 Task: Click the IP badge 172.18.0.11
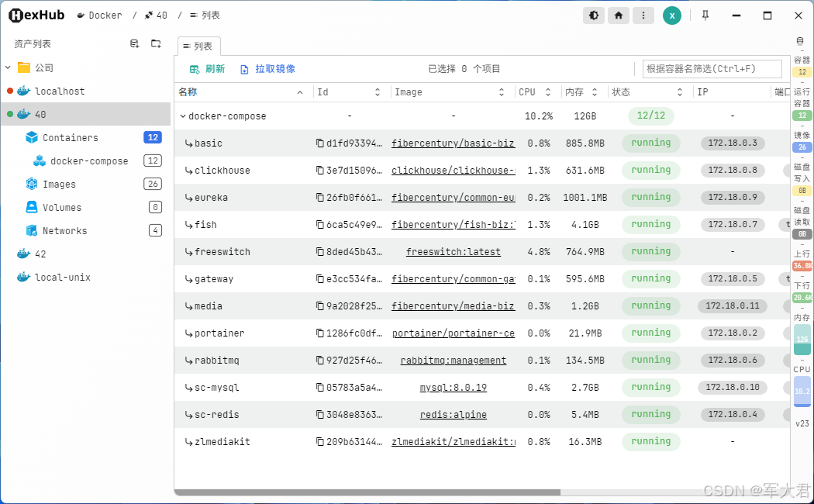click(733, 306)
